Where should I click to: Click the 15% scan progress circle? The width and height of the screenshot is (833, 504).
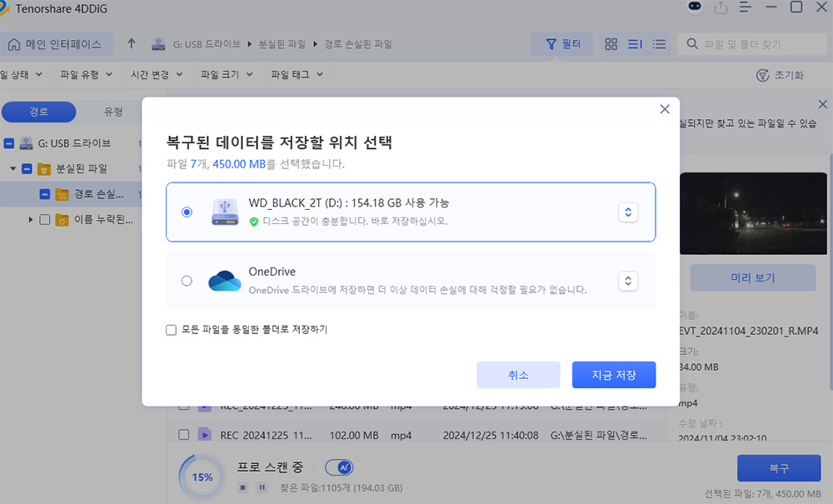[x=202, y=477]
